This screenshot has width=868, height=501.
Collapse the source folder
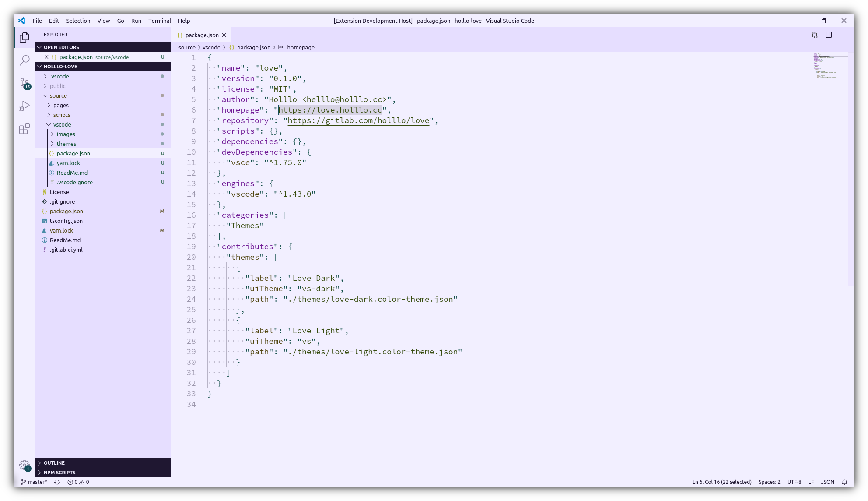click(x=103, y=95)
